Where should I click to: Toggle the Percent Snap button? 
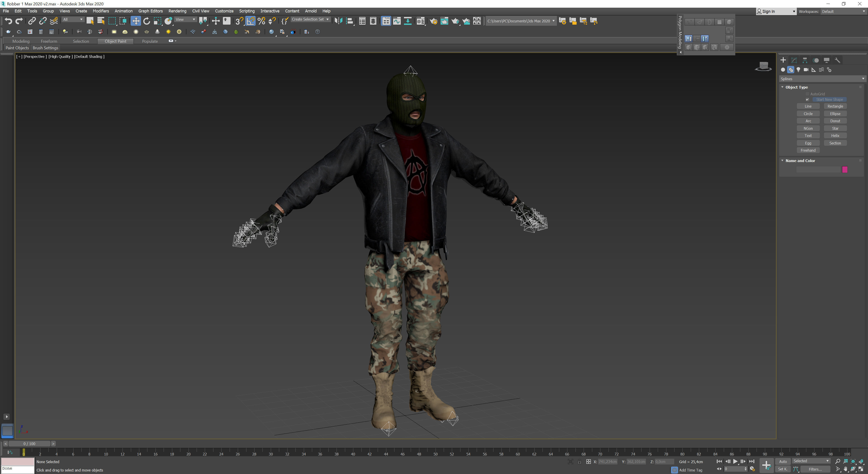(261, 21)
